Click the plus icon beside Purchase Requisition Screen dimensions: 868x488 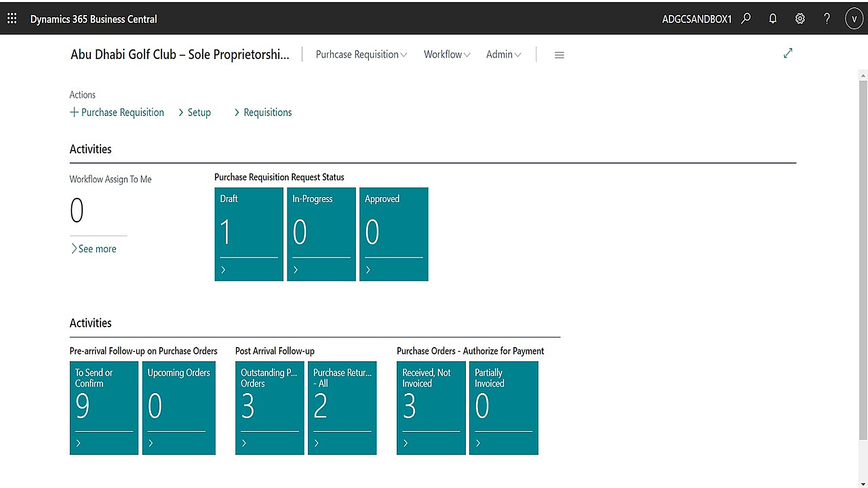pyautogui.click(x=74, y=112)
